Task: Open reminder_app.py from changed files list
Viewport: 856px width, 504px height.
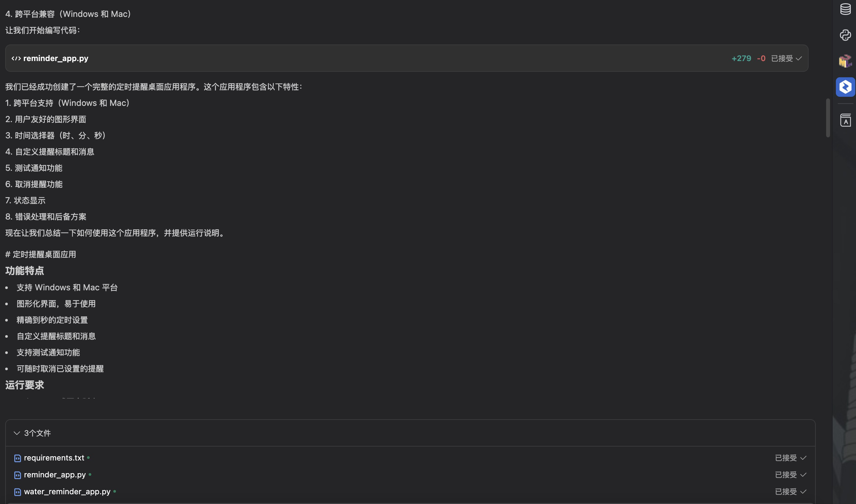Action: pyautogui.click(x=55, y=474)
